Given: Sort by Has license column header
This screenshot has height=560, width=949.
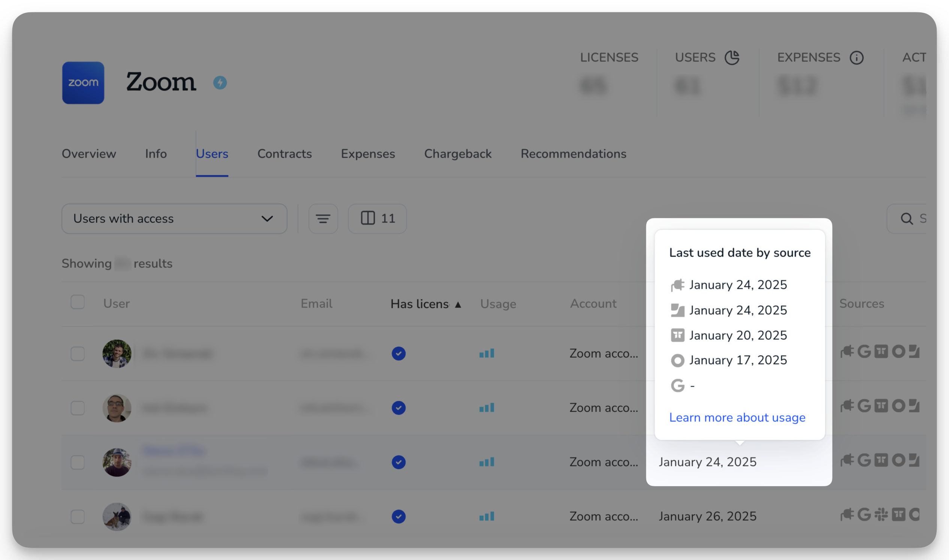Looking at the screenshot, I should point(426,304).
